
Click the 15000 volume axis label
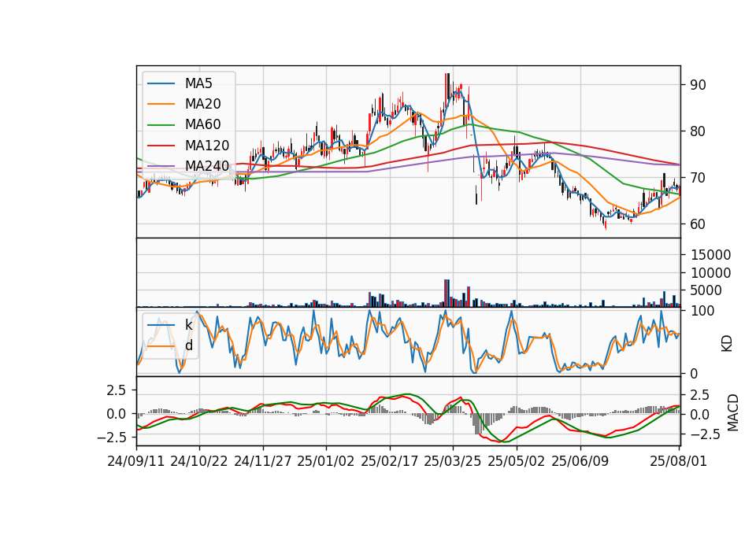click(x=710, y=255)
